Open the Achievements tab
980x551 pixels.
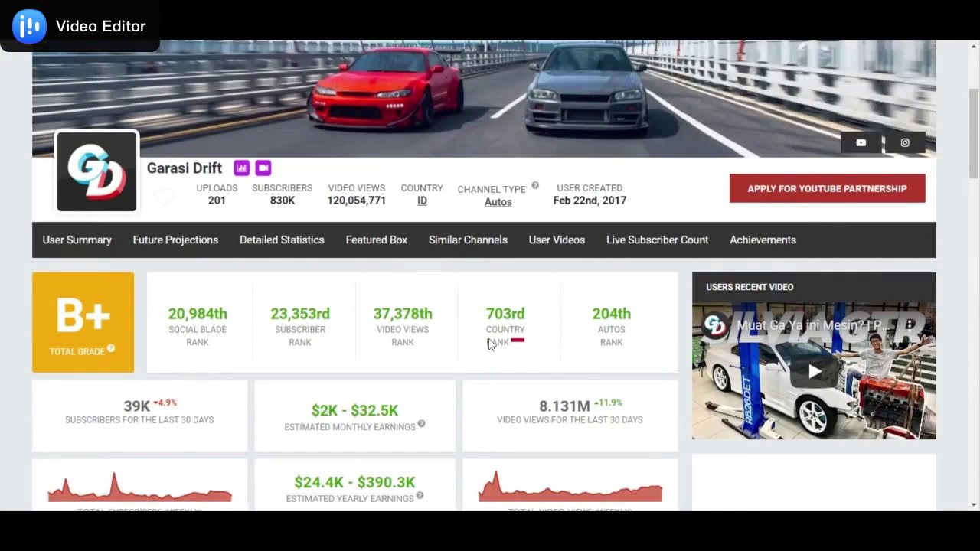[763, 240]
